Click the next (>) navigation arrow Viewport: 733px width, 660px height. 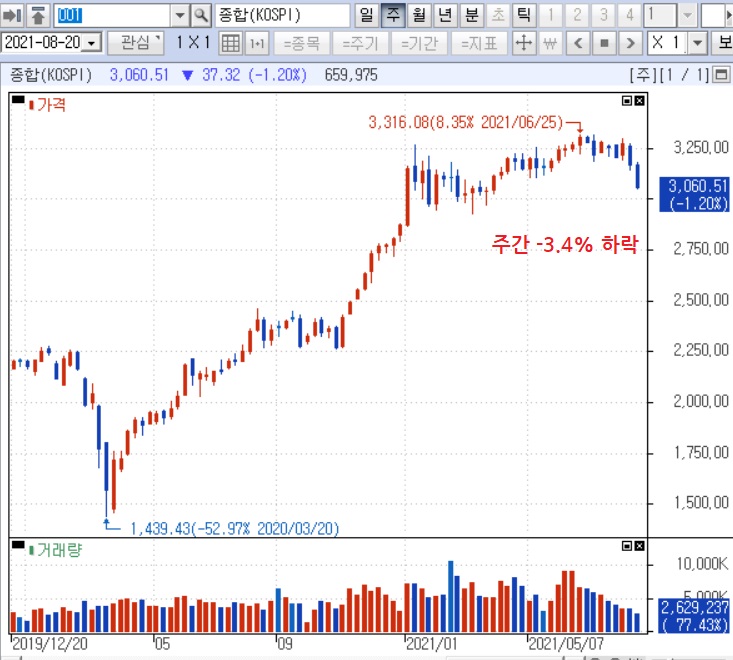point(631,43)
